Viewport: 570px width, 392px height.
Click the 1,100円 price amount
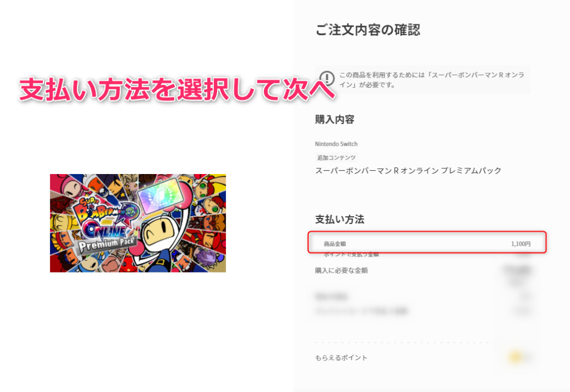(x=520, y=244)
